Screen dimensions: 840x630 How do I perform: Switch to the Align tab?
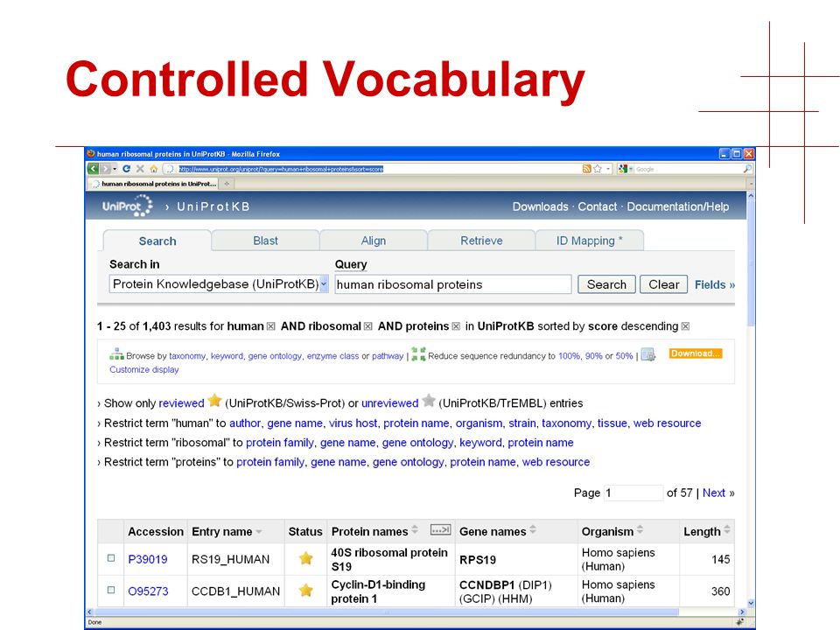(374, 241)
